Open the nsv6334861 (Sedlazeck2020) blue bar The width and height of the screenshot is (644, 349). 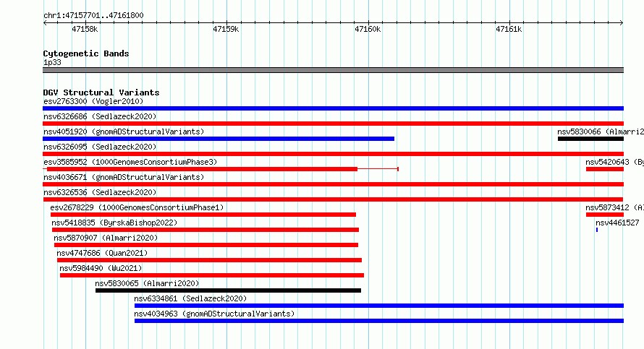point(379,306)
